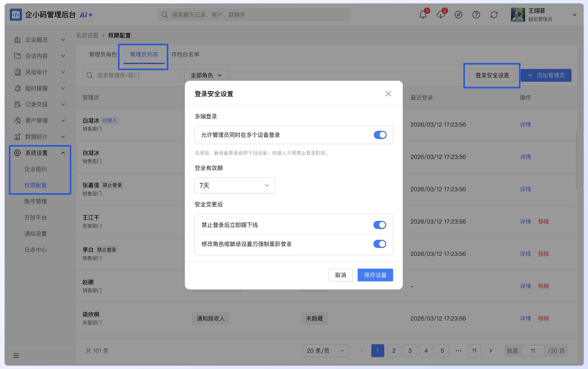
Task: Open 企业组织 in the sidebar
Action: tap(36, 169)
